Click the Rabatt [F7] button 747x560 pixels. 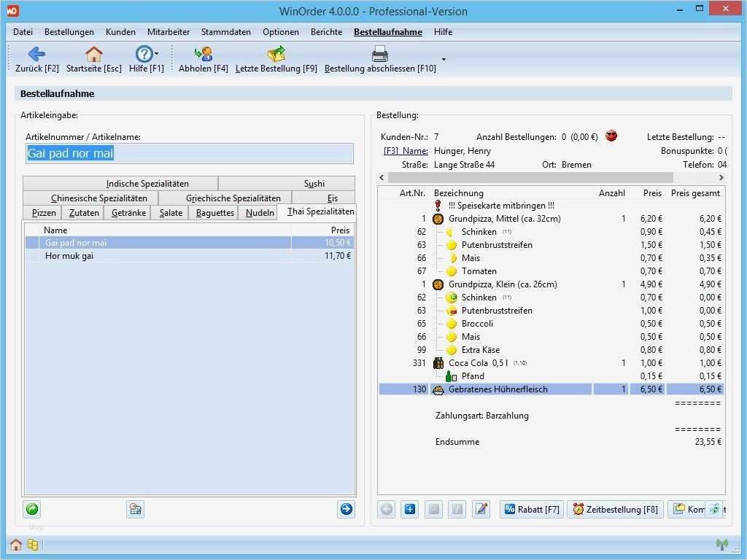[x=532, y=509]
